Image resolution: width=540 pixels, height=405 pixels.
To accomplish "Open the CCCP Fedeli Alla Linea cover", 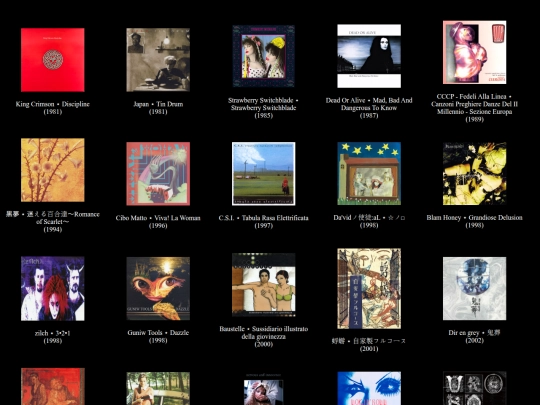I will click(475, 52).
